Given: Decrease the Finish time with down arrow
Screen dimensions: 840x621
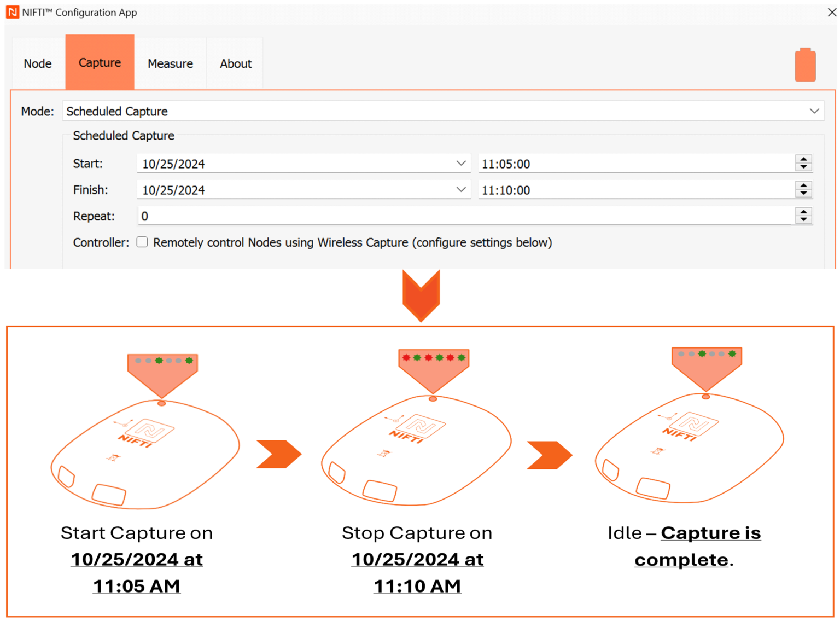Looking at the screenshot, I should [x=803, y=193].
